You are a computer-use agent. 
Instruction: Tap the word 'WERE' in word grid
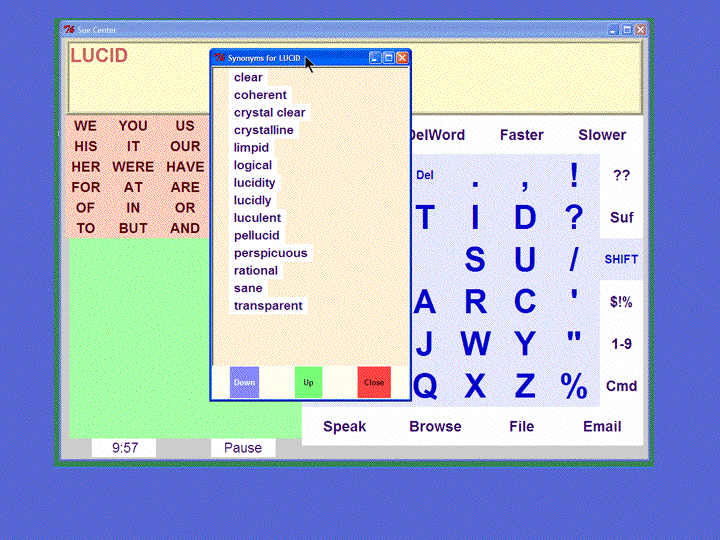click(x=133, y=167)
